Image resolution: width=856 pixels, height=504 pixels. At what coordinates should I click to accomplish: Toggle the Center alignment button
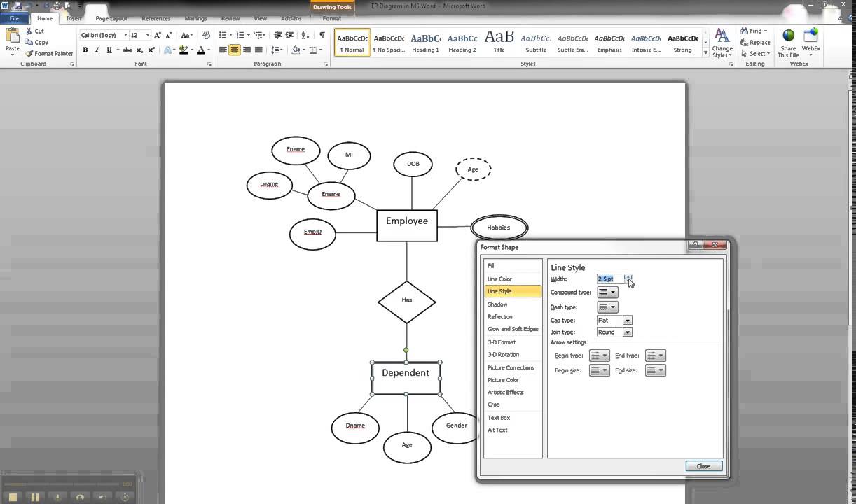(235, 50)
